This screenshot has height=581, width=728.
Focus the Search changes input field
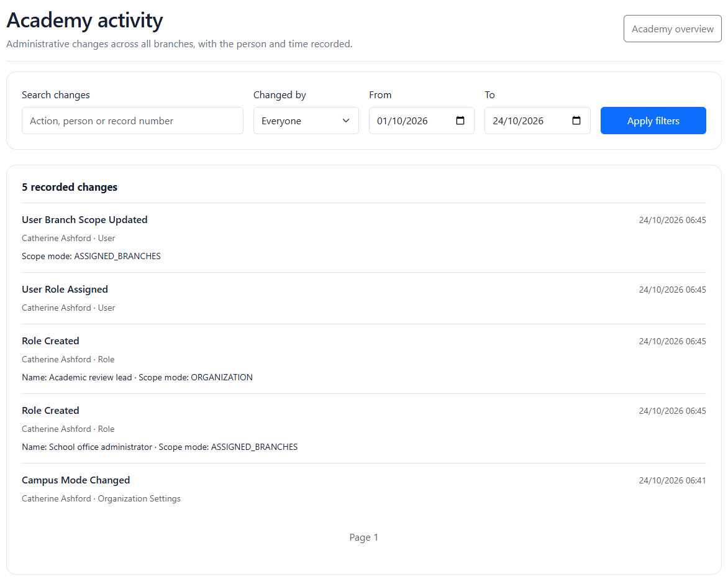[132, 121]
